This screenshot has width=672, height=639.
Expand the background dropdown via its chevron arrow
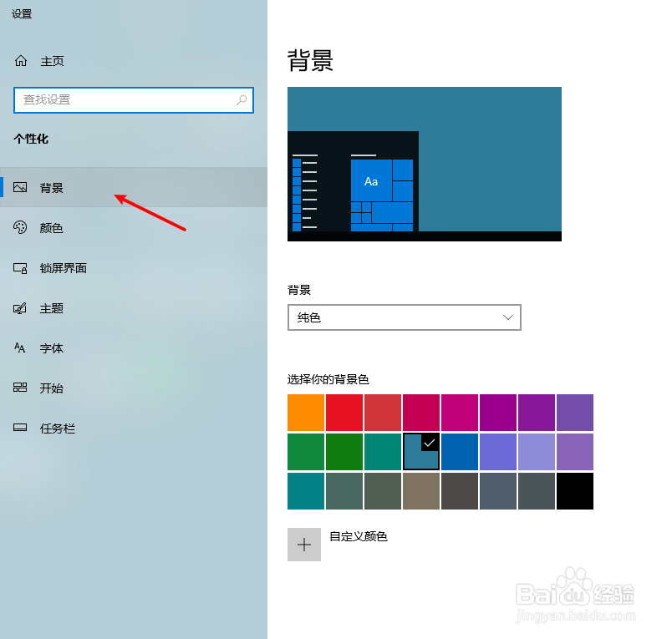(507, 317)
